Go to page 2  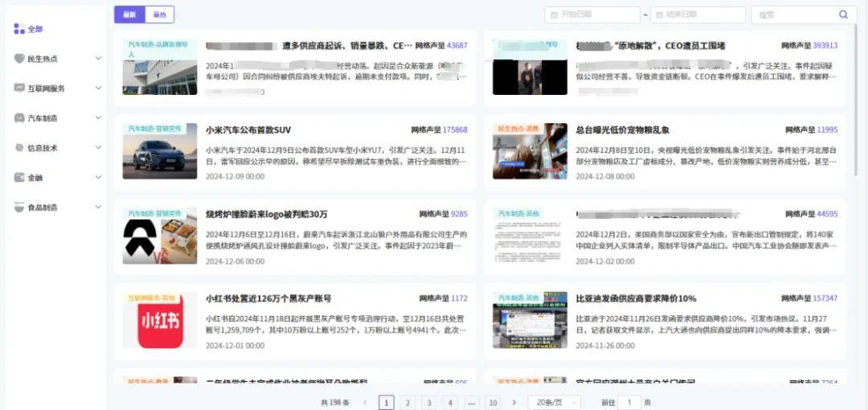[407, 403]
